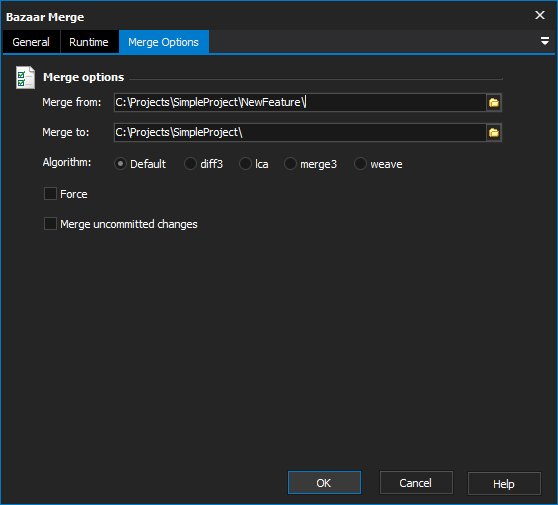Switch to the General tab
This screenshot has height=505, width=558.
click(x=31, y=42)
